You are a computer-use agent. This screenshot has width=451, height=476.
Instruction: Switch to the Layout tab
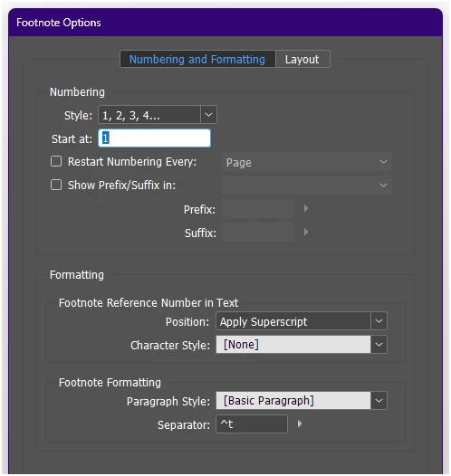pos(302,59)
